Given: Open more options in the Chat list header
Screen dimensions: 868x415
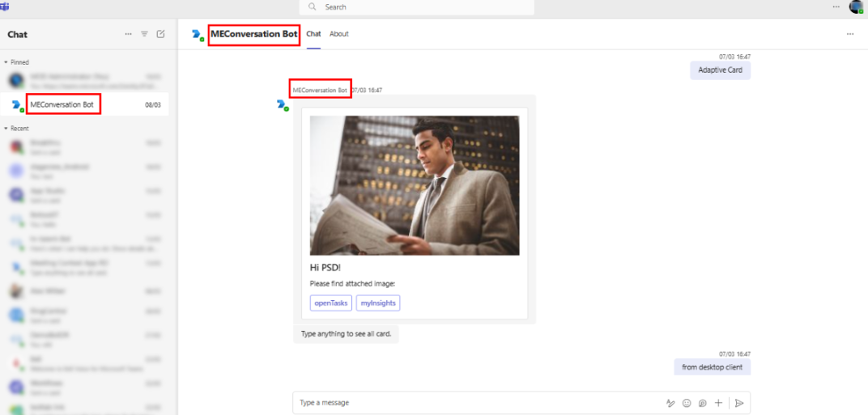Looking at the screenshot, I should coord(129,34).
